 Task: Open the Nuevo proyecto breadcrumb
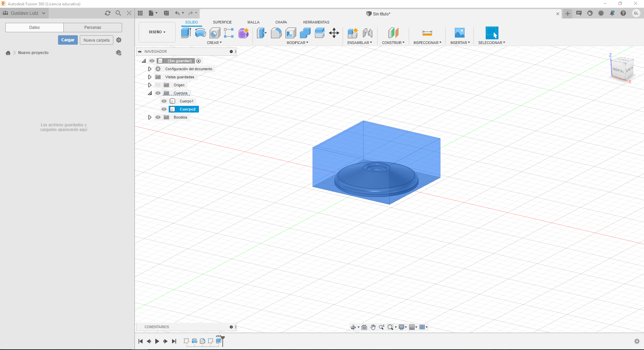[x=33, y=53]
